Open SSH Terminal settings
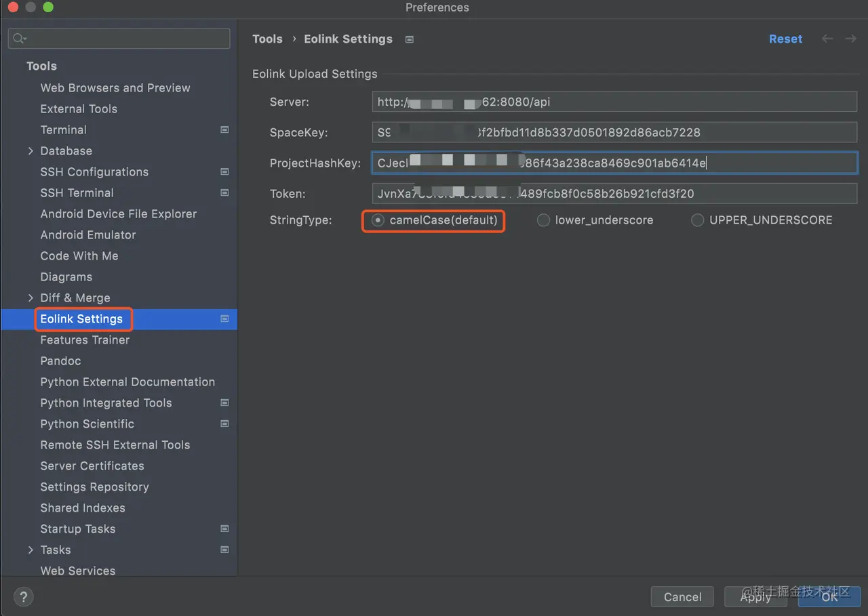Screen dimensions: 868x616 (77, 192)
